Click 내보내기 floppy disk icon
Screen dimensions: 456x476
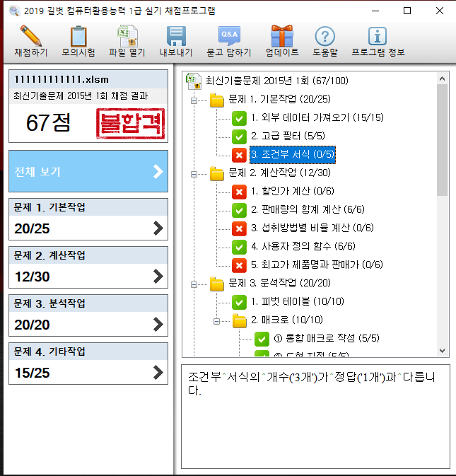pos(175,36)
